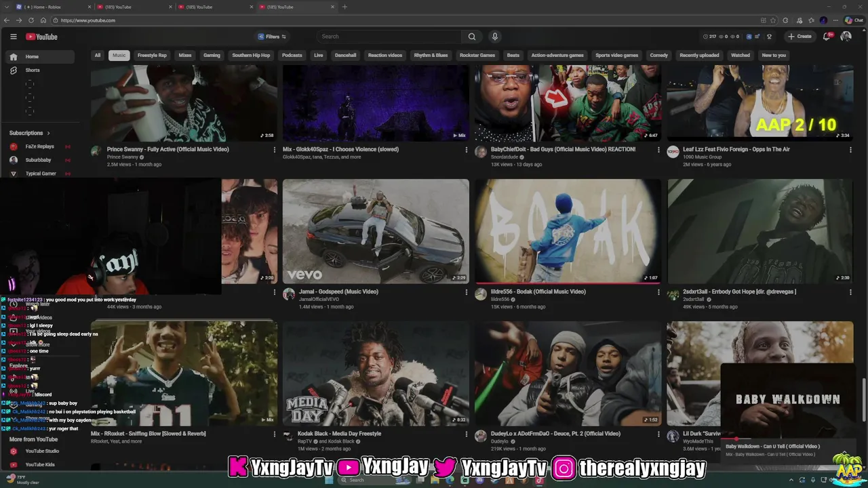Close the Home - Roblox tab
The height and width of the screenshot is (488, 868).
tap(89, 7)
